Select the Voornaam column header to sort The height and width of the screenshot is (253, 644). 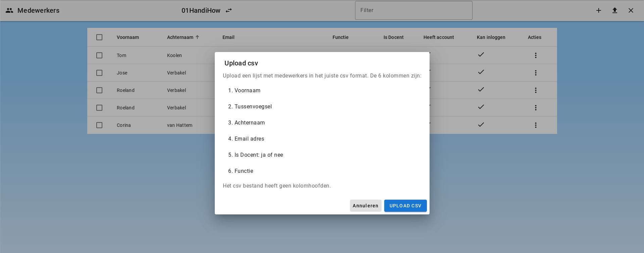point(128,37)
